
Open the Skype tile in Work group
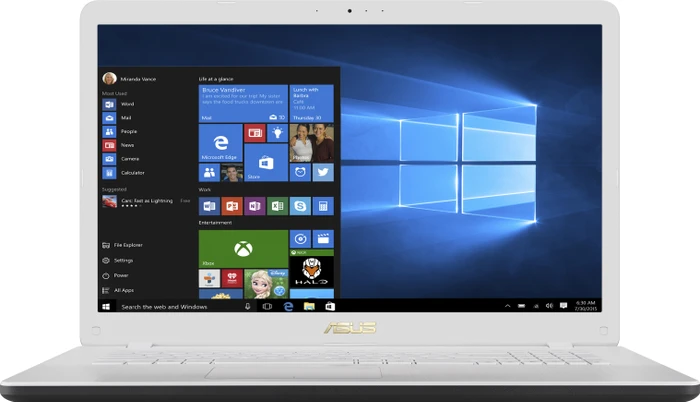[x=300, y=206]
